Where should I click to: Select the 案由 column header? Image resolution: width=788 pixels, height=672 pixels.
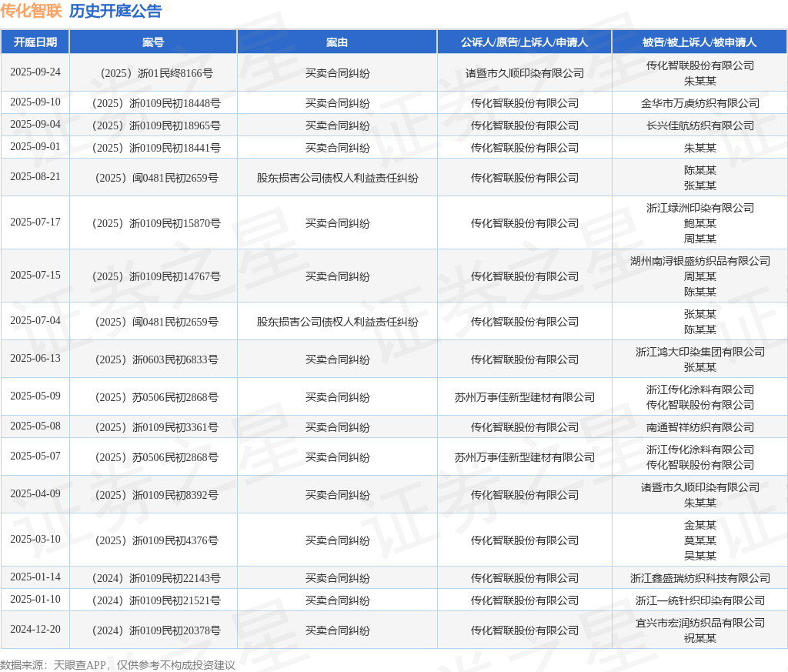(337, 42)
